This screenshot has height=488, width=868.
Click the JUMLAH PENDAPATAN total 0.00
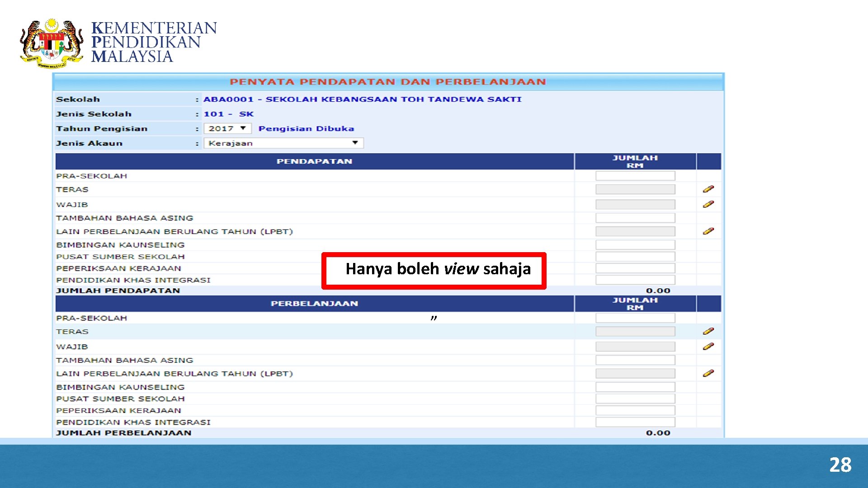click(658, 291)
